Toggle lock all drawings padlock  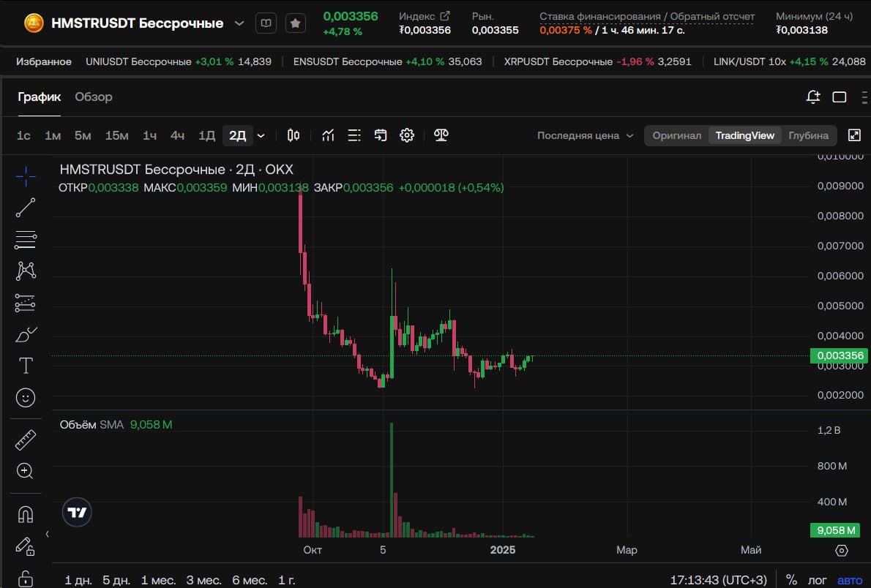click(26, 578)
